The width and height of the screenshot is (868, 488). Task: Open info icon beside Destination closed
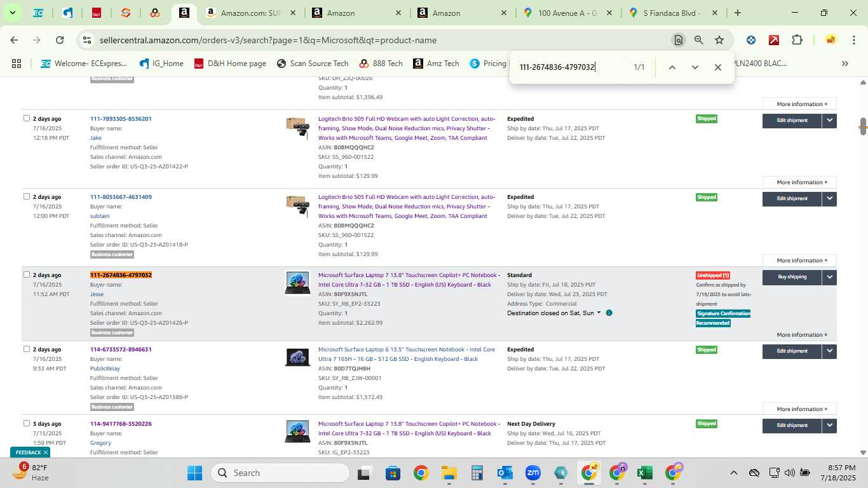[609, 313]
